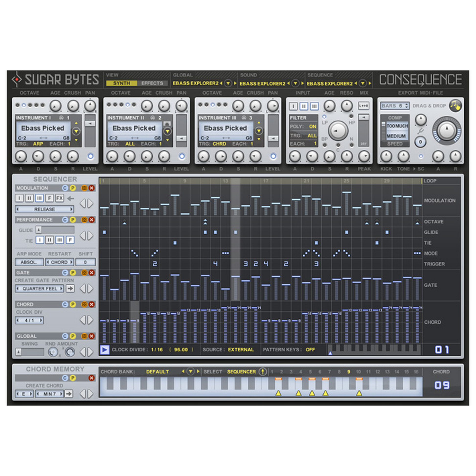Apply the Quarter Feel gate pattern arrow
476x476 pixels.
coord(70,288)
